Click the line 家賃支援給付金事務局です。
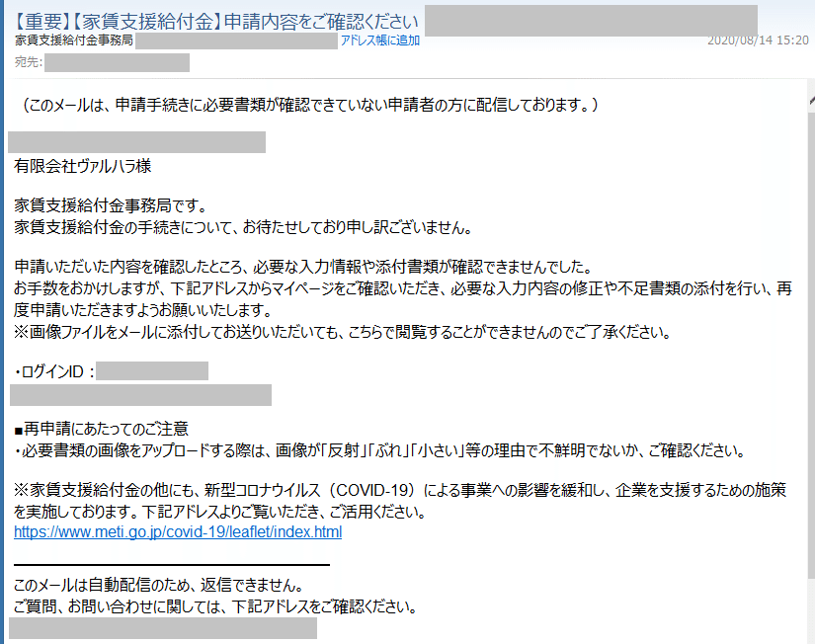This screenshot has height=644, width=815. click(x=111, y=205)
